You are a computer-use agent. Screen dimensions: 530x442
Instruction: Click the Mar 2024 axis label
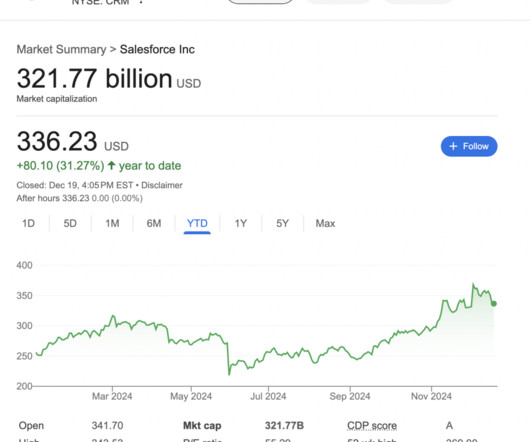pos(112,396)
